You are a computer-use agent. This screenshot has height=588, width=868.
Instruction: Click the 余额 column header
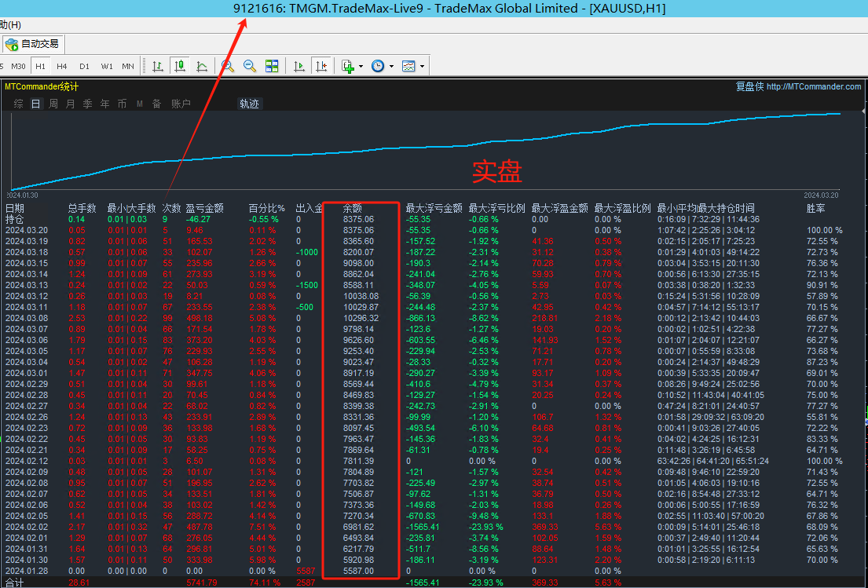(x=352, y=209)
